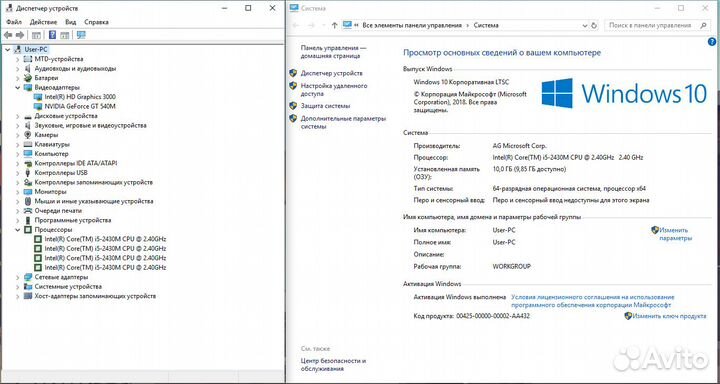The height and width of the screenshot is (384, 720).
Task: Select the Intel(R) HD Graphics 3000 adapter icon
Action: 38,97
